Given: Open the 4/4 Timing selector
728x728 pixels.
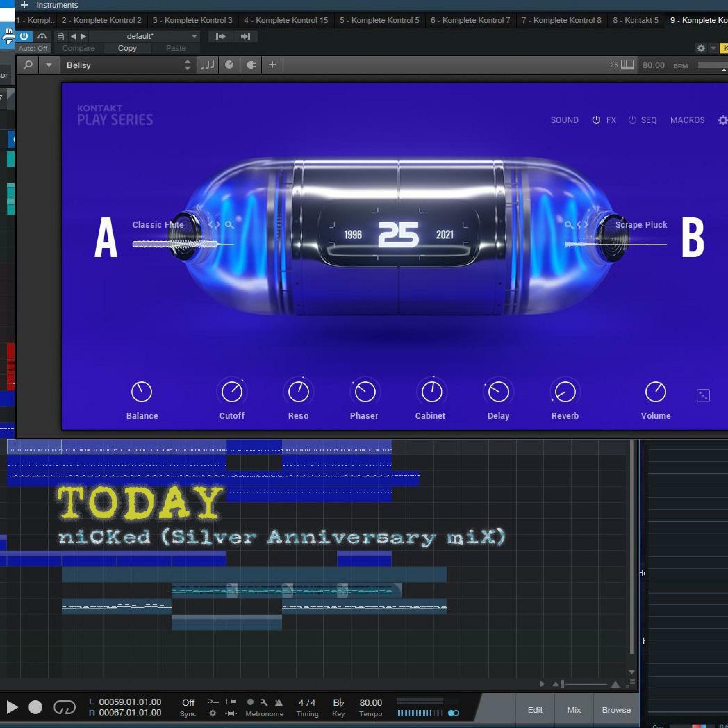Looking at the screenshot, I should 307,703.
